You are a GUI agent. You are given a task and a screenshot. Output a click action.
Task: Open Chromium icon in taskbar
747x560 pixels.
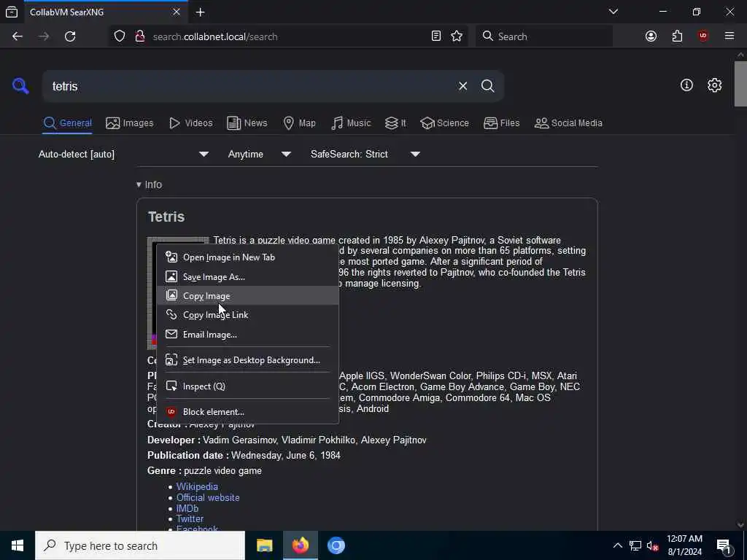click(x=336, y=545)
